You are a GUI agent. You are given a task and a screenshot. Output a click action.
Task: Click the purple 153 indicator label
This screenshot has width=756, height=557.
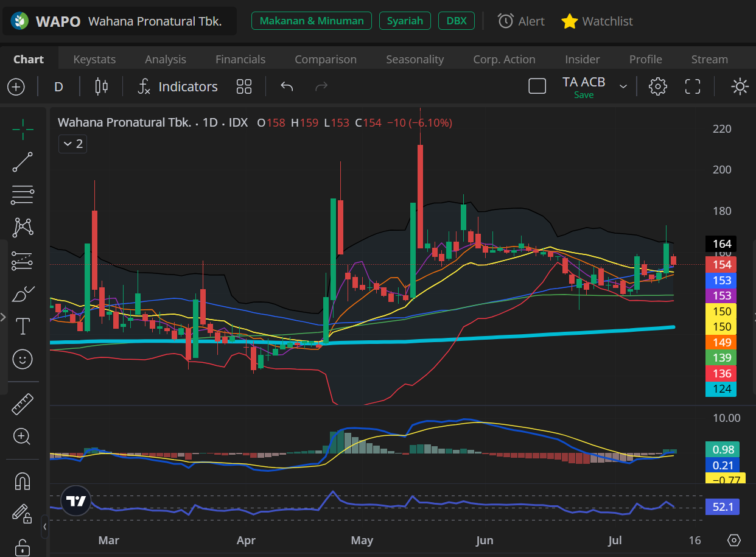[721, 295]
